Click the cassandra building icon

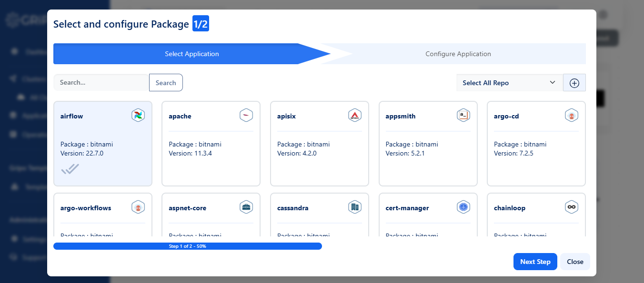(x=355, y=207)
